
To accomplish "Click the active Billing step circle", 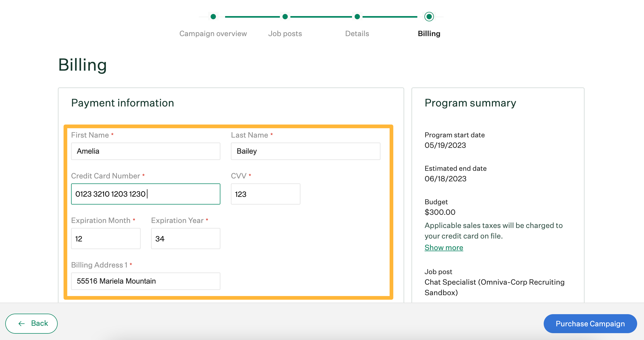I will click(429, 17).
